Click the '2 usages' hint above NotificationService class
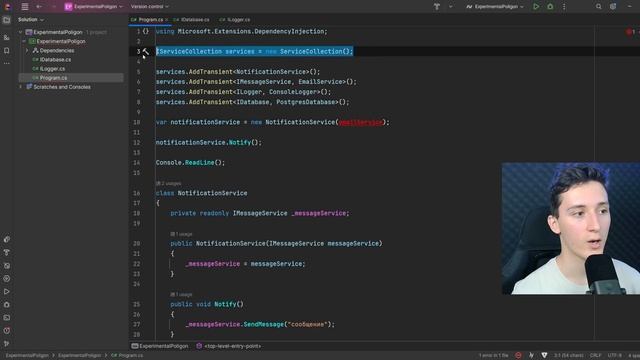This screenshot has width=640, height=360. (169, 183)
